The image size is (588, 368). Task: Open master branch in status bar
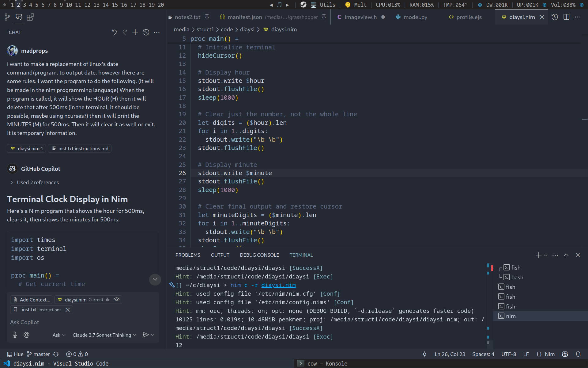point(38,354)
